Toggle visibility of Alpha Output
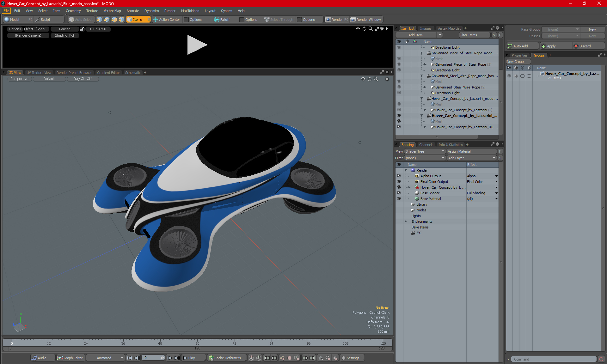The image size is (607, 364). tap(399, 176)
